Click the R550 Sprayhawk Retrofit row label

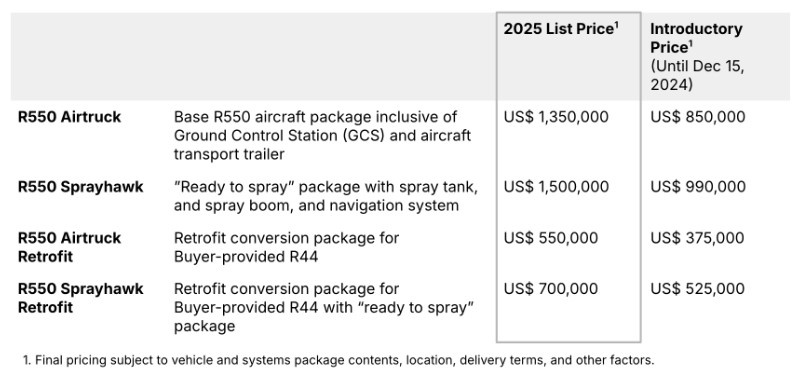[x=81, y=298]
